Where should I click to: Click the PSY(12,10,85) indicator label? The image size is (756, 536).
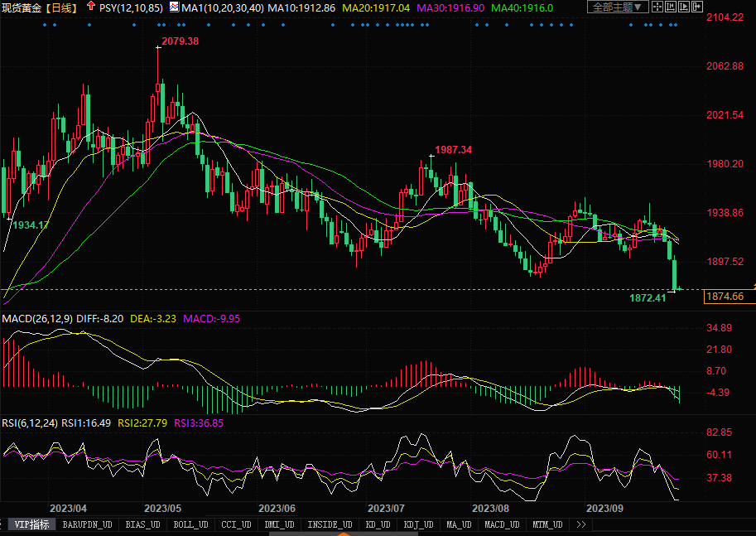[x=128, y=7]
